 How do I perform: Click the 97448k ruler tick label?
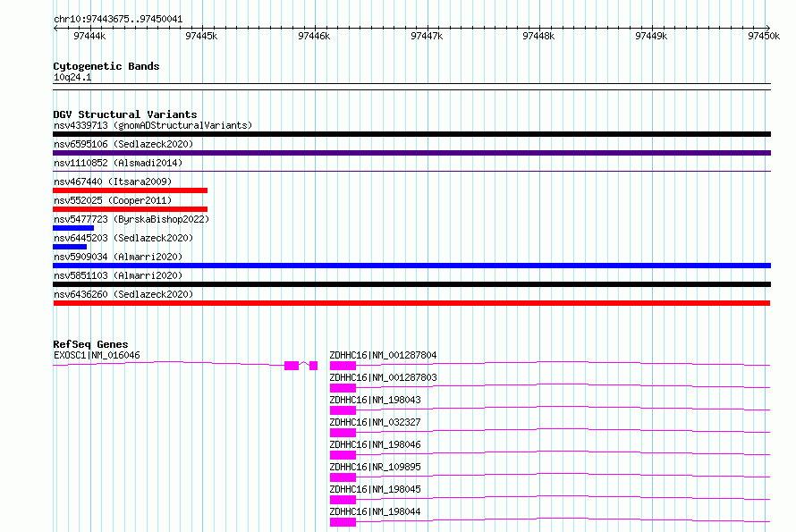coord(538,36)
